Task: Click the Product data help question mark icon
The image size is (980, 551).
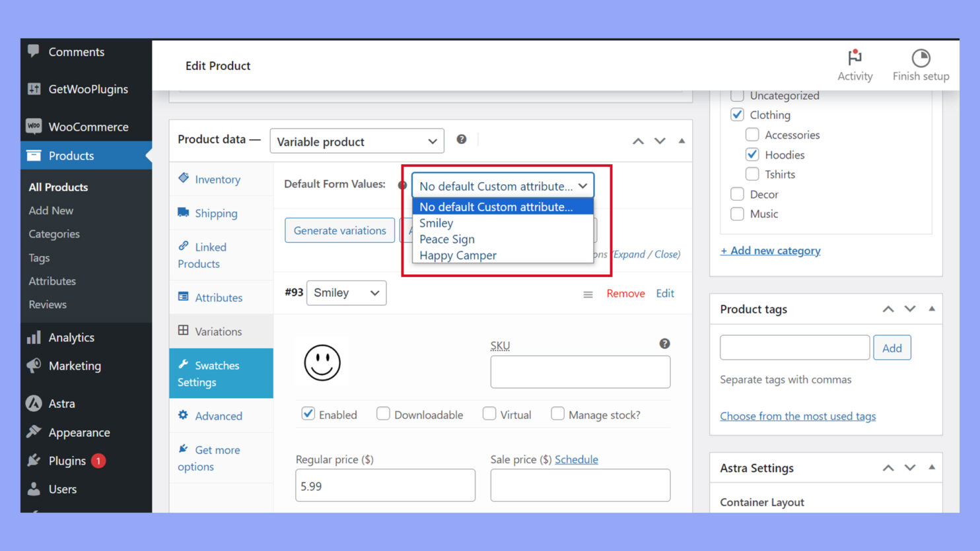Action: click(x=461, y=139)
